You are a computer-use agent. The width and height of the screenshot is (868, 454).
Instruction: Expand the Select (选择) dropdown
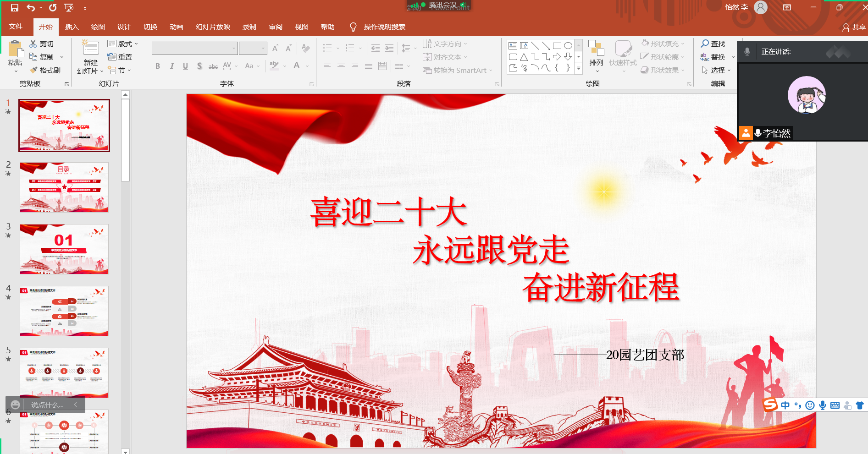tap(716, 70)
